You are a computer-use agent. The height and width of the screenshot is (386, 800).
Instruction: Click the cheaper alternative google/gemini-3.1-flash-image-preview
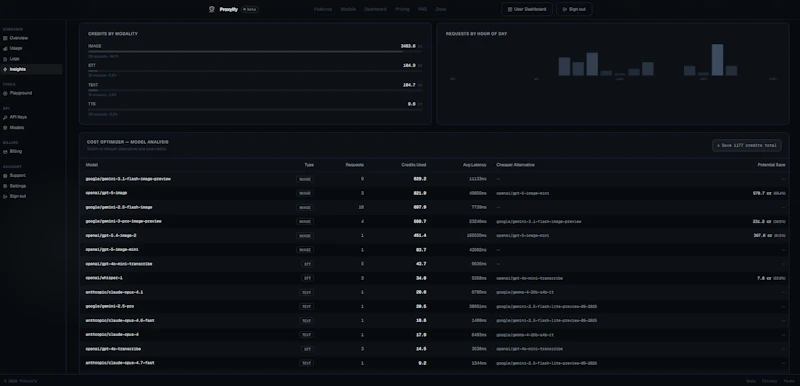[x=539, y=222]
